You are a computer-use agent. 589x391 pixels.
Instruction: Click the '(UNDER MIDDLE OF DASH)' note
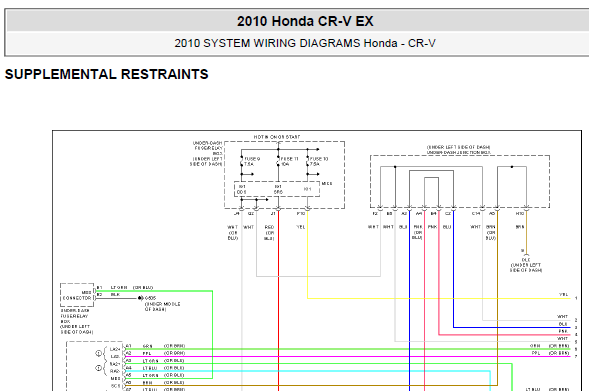coord(163,306)
